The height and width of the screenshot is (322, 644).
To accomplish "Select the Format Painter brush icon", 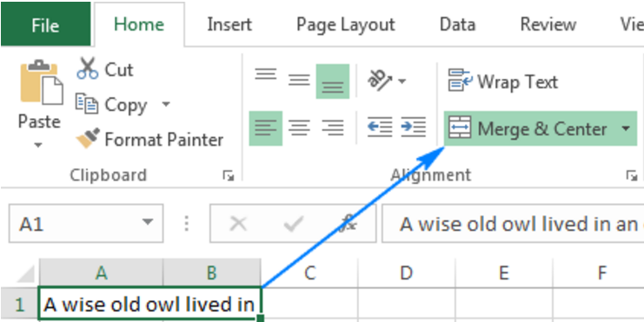I will coord(88,139).
